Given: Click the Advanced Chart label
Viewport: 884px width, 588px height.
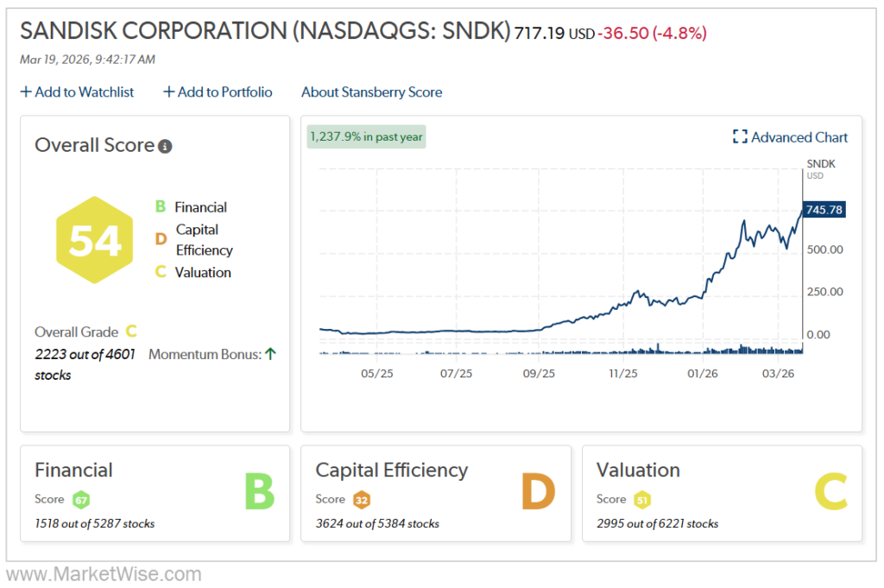Looking at the screenshot, I should (x=799, y=137).
